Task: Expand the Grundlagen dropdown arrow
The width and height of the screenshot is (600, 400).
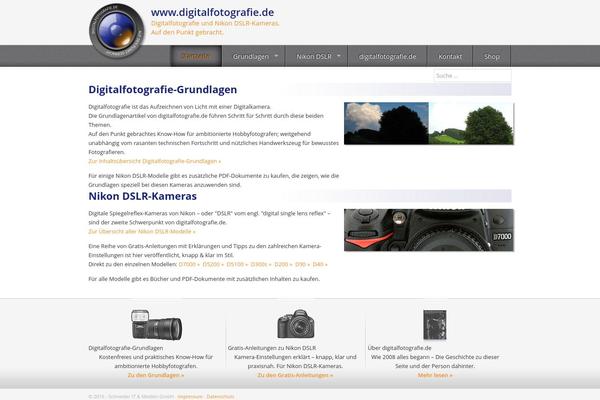Action: tap(276, 56)
